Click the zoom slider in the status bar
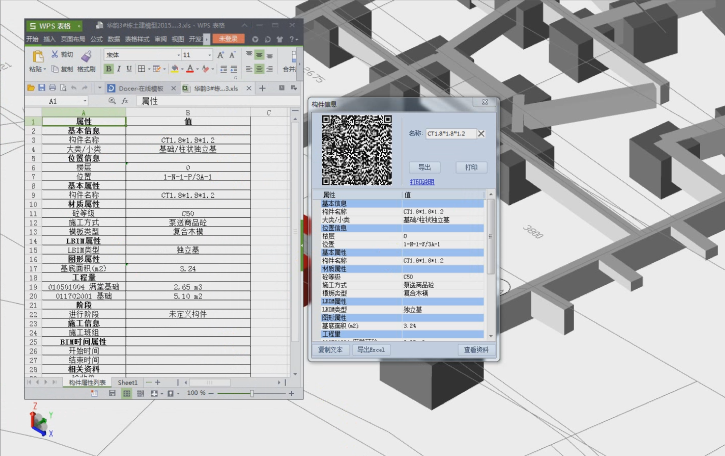725x456 pixels. point(252,393)
